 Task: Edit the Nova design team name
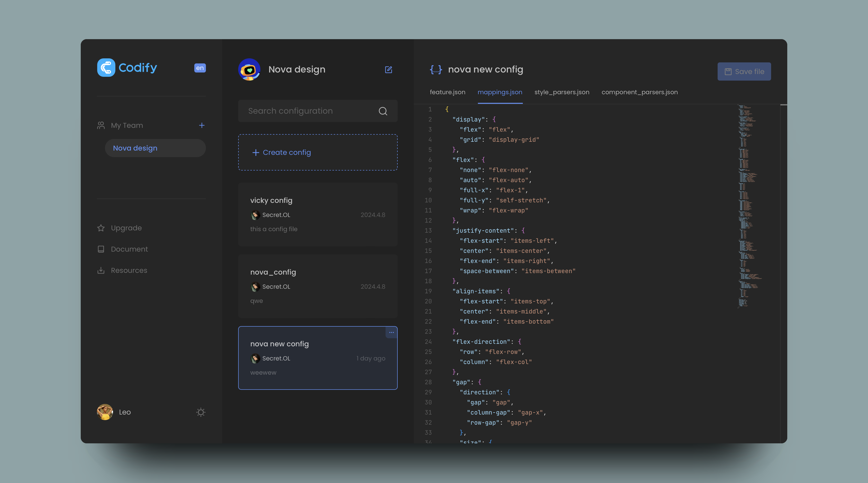(388, 69)
